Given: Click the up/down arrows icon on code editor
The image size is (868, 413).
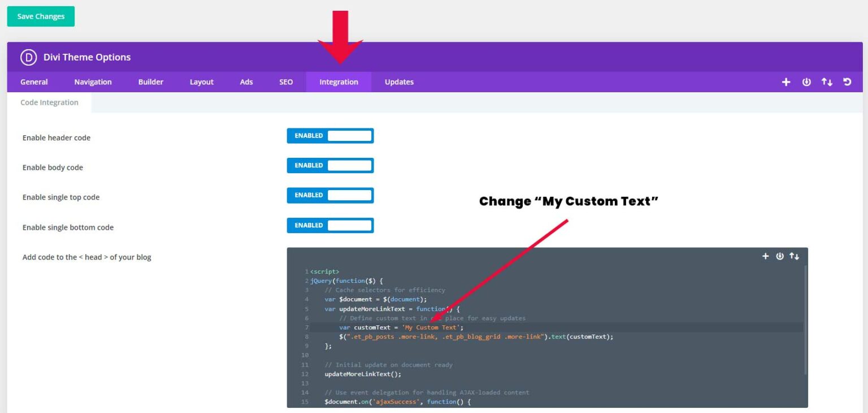Looking at the screenshot, I should (795, 256).
